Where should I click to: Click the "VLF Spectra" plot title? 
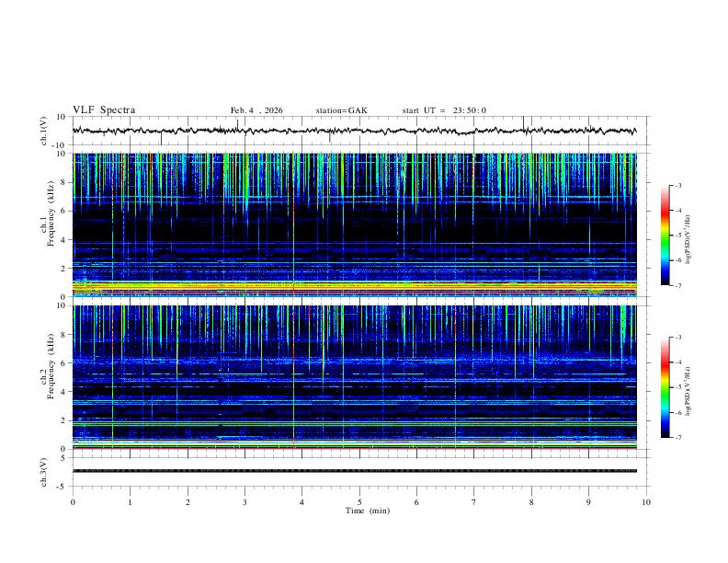104,110
